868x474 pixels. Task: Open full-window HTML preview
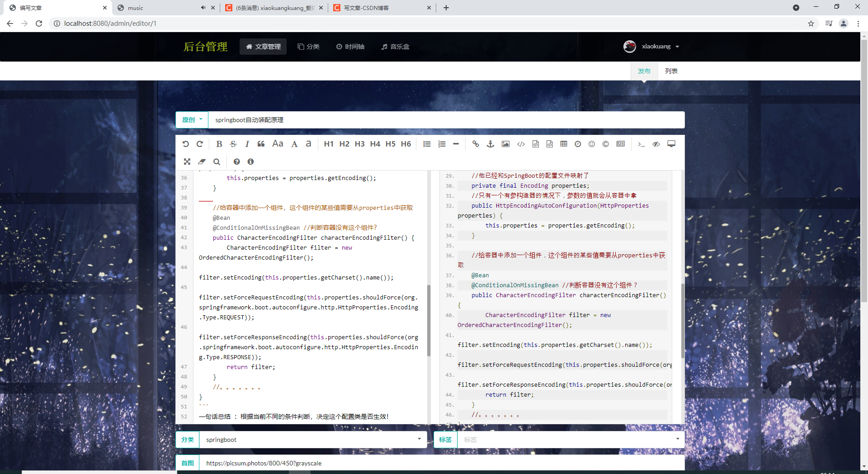[x=671, y=144]
